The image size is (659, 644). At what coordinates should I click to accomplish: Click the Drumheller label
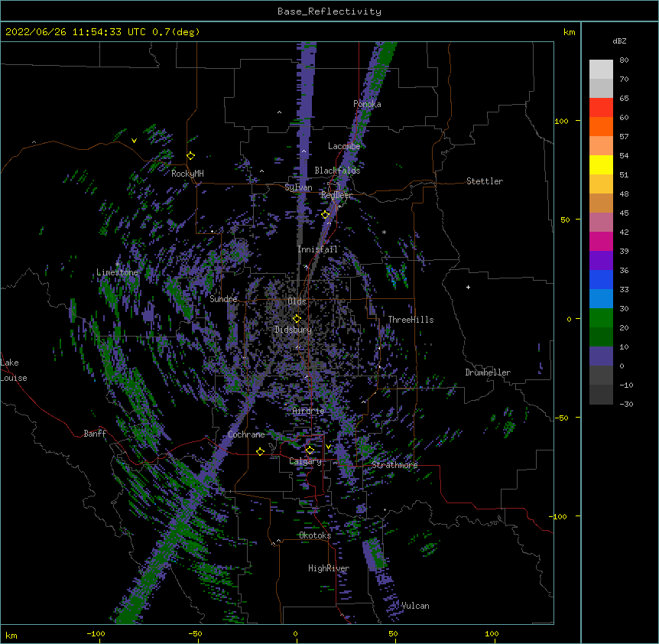point(488,372)
